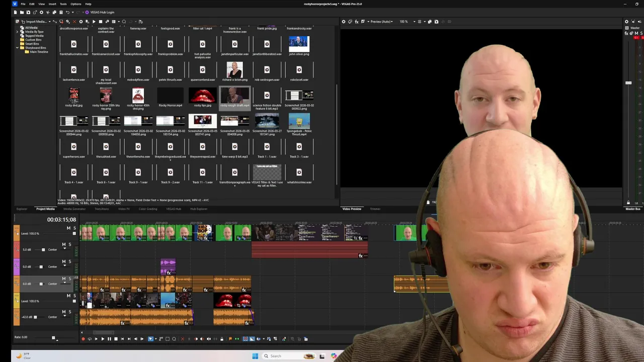
Task: Toggle overlays grid in preview toolbar
Action: click(420, 22)
